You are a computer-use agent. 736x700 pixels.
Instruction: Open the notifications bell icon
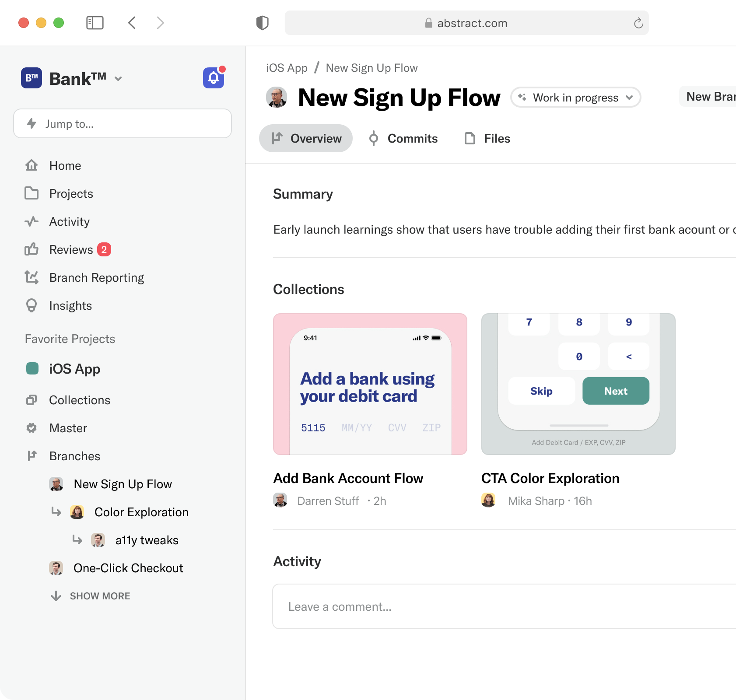tap(214, 78)
